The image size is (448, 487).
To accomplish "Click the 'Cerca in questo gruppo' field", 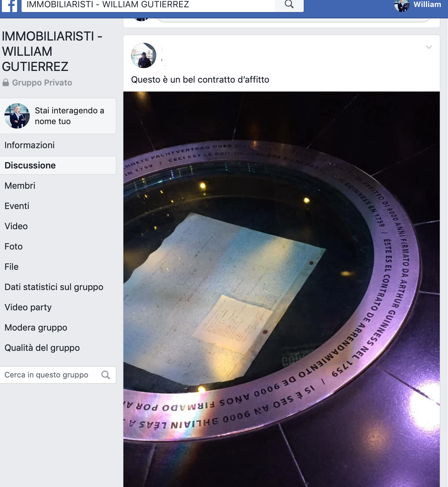I will [x=58, y=375].
